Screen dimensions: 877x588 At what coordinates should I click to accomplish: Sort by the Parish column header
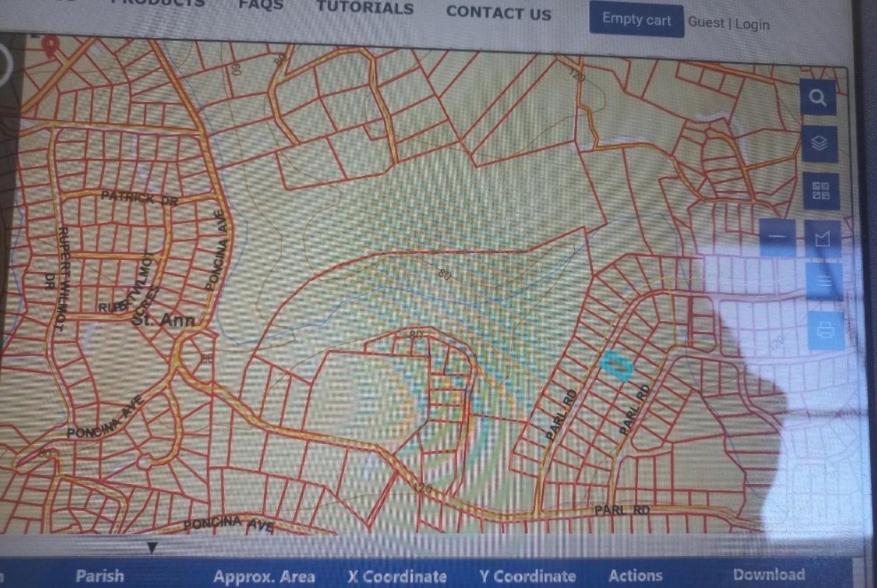click(x=100, y=576)
